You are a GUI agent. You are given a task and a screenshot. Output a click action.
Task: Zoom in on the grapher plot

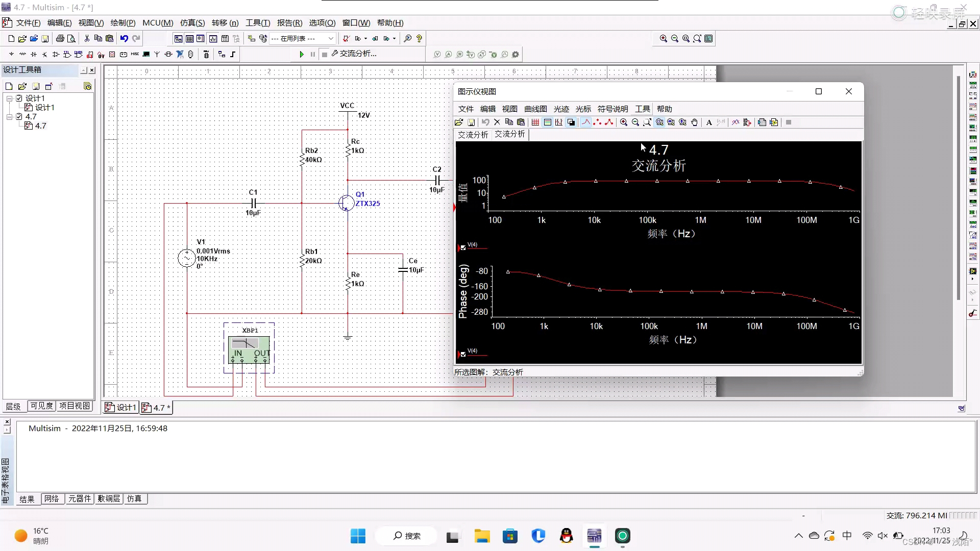[x=624, y=122]
